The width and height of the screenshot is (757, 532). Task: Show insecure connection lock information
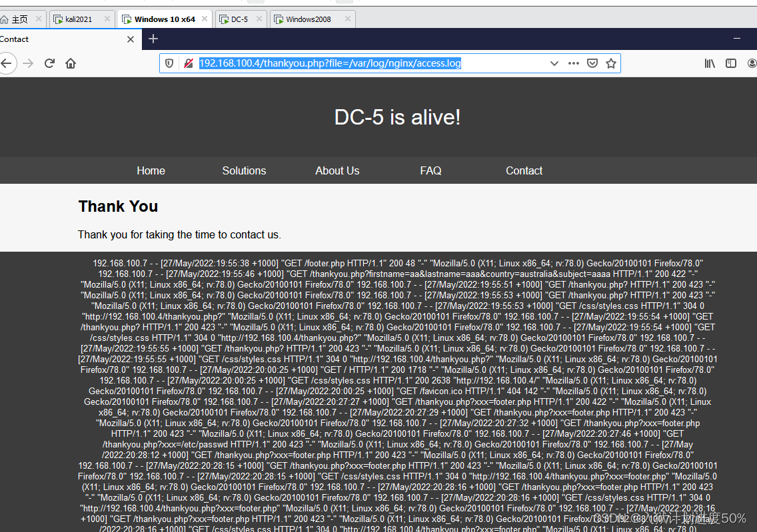[189, 63]
